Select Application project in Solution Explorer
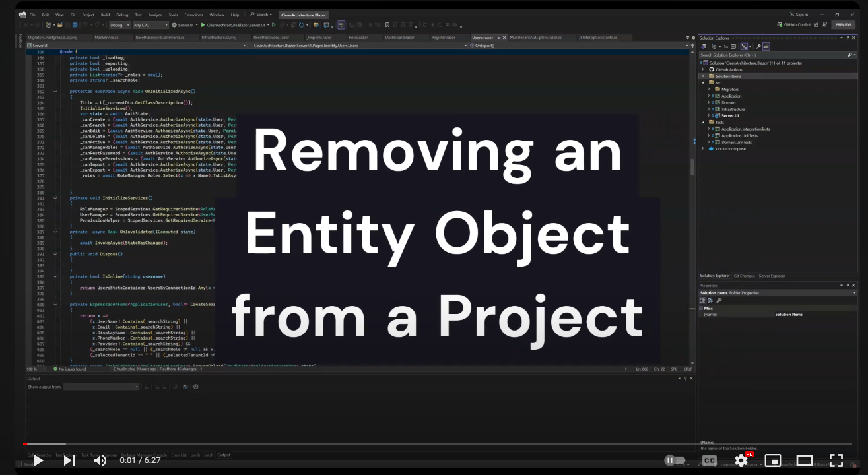 (x=731, y=96)
